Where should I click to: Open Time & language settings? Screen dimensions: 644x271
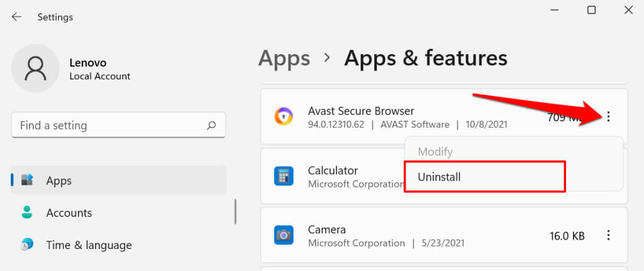click(89, 245)
